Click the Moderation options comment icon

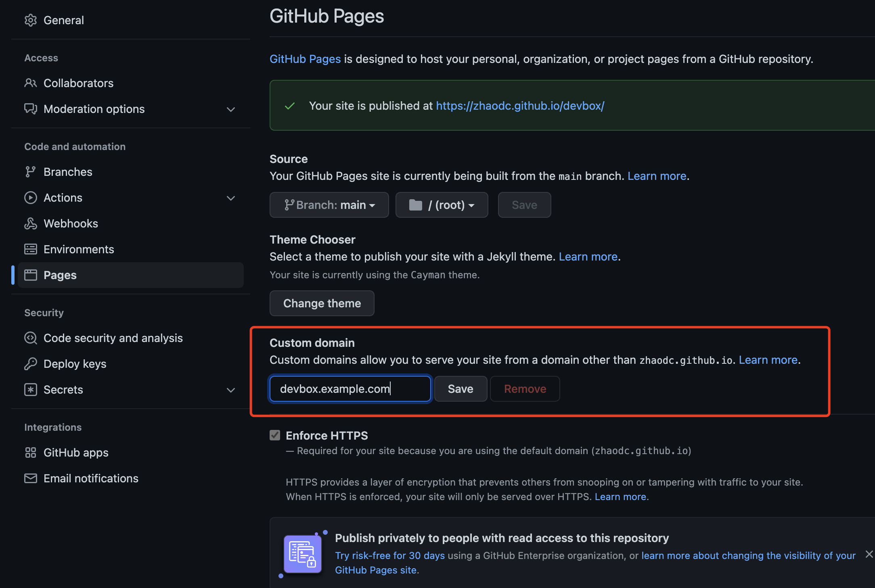pos(31,109)
